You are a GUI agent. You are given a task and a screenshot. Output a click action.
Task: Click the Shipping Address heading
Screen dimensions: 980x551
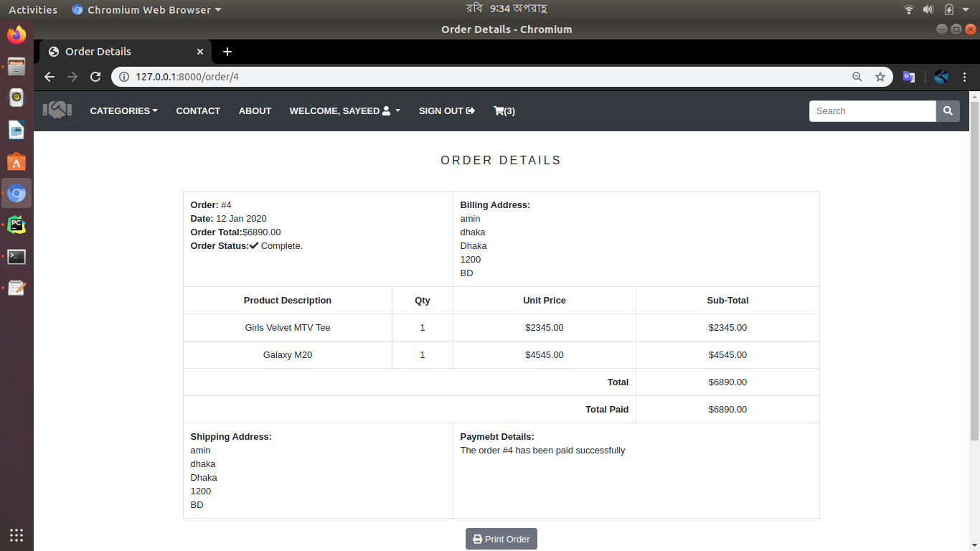tap(231, 436)
